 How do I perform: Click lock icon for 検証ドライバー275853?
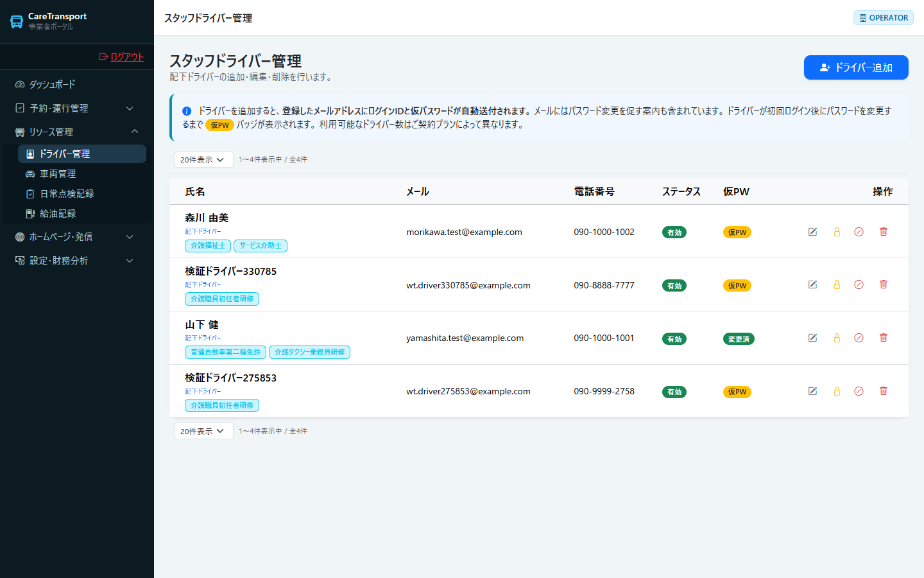[x=837, y=391]
